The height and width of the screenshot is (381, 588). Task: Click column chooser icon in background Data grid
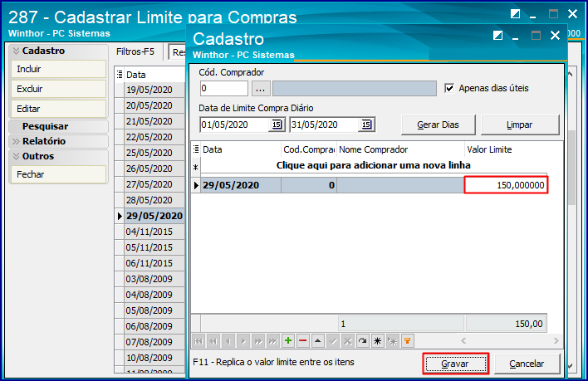point(120,74)
